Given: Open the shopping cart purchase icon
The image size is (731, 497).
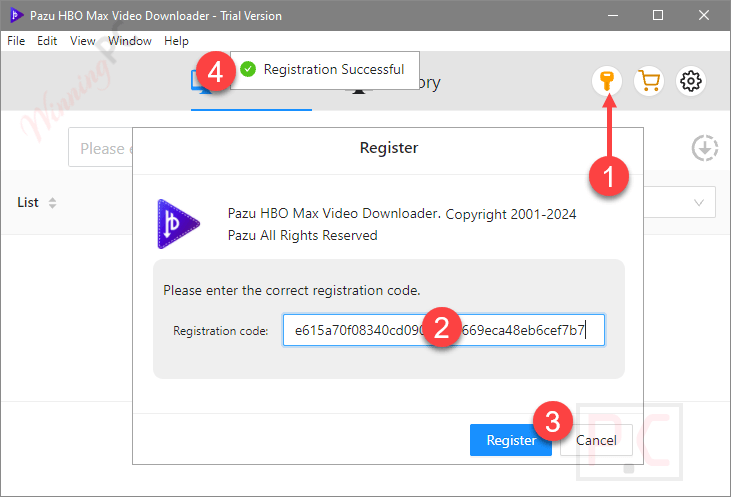Looking at the screenshot, I should point(649,81).
